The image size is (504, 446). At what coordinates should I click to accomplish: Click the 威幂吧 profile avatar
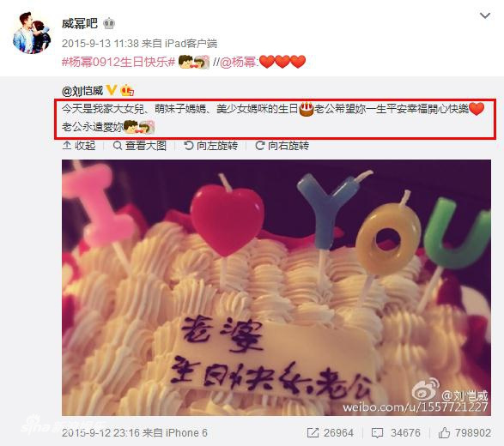(32, 32)
